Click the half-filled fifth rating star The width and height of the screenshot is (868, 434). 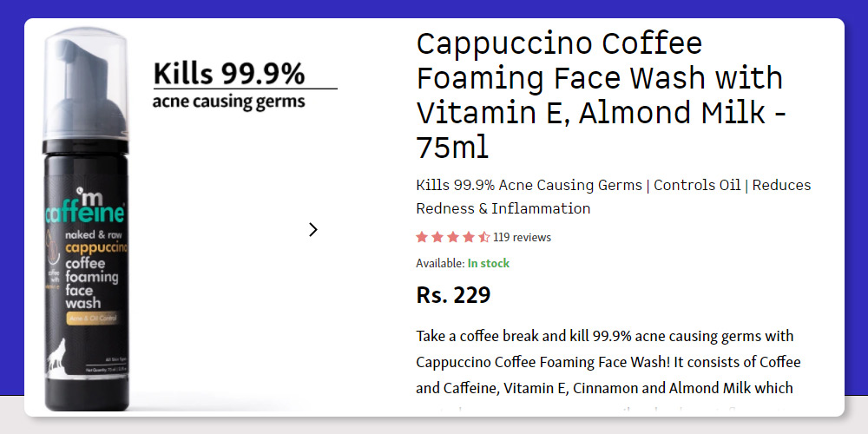(x=483, y=238)
